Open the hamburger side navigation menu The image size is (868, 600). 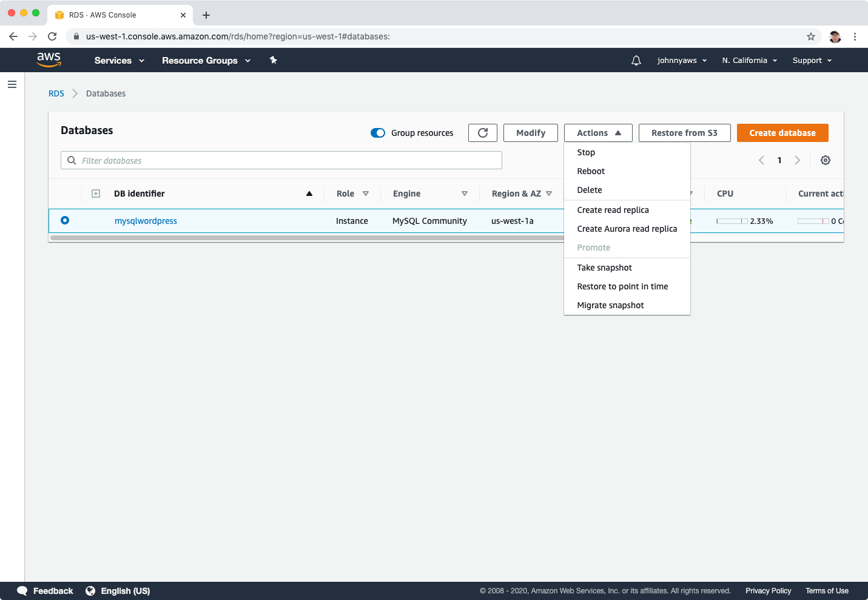12,84
